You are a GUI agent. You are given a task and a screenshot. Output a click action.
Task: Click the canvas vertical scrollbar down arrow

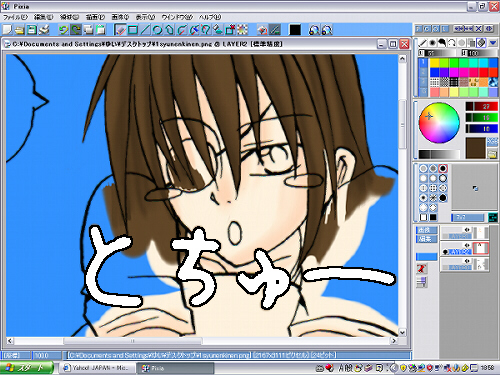(x=402, y=332)
